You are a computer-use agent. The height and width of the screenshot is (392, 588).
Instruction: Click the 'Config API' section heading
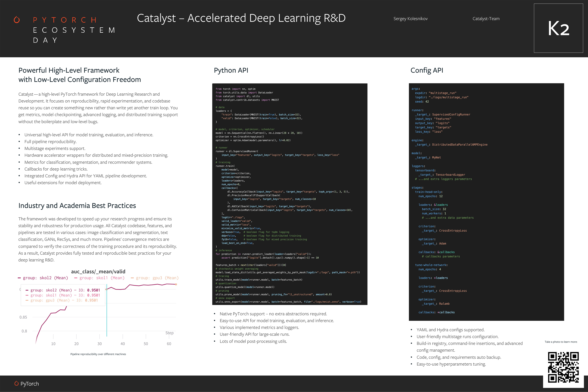pos(426,70)
